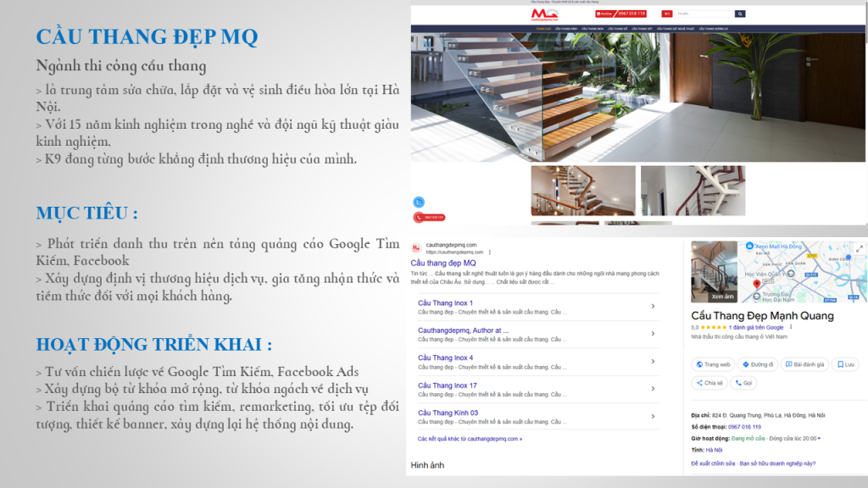The width and height of the screenshot is (868, 488).
Task: Open the Cầu Thang Inox 4 sitelink
Action: coord(445,358)
